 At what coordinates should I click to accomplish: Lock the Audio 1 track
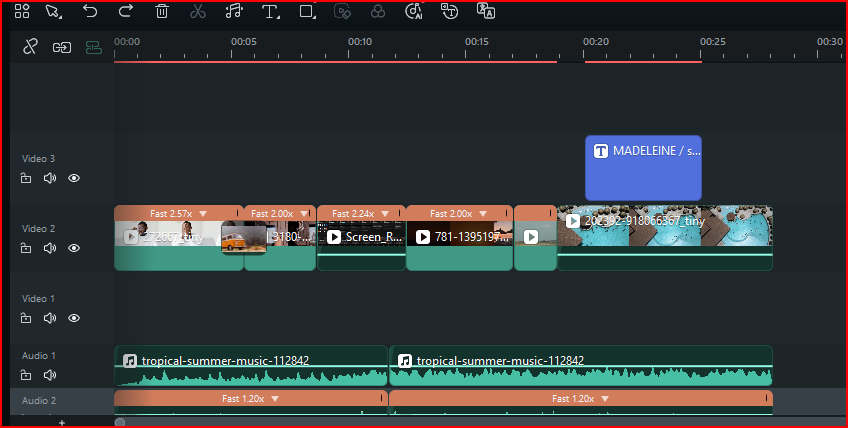pos(26,375)
